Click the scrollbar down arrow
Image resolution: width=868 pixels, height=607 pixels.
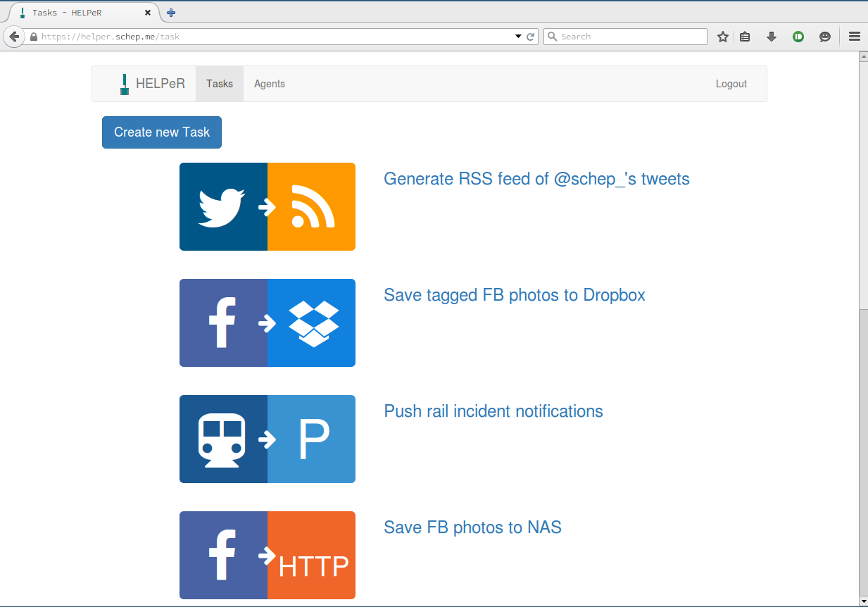(863, 601)
